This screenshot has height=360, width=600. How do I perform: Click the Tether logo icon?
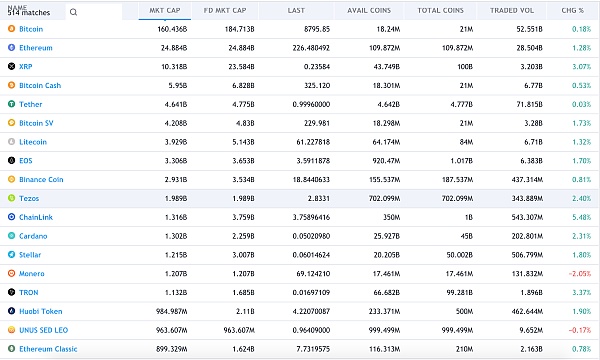coord(11,104)
